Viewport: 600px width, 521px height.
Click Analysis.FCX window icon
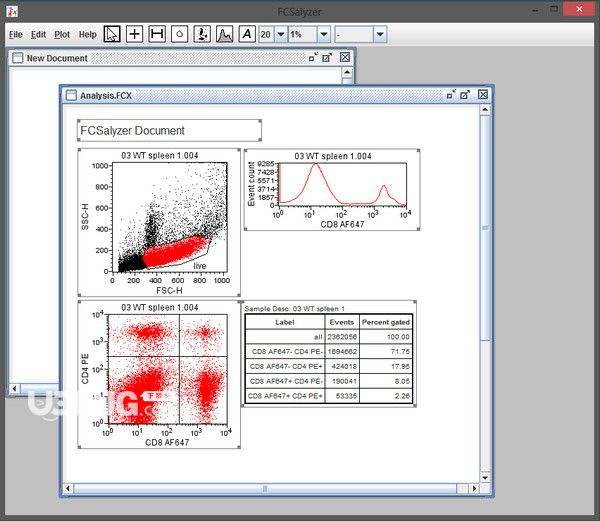click(x=71, y=95)
